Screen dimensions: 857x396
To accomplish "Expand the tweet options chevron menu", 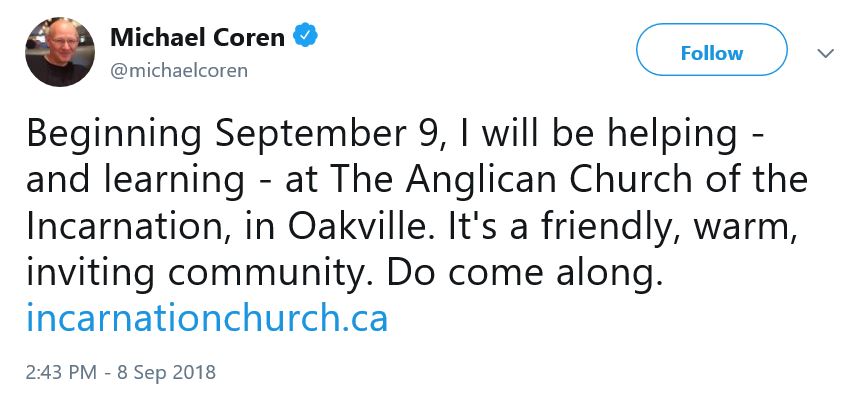I will pos(825,54).
